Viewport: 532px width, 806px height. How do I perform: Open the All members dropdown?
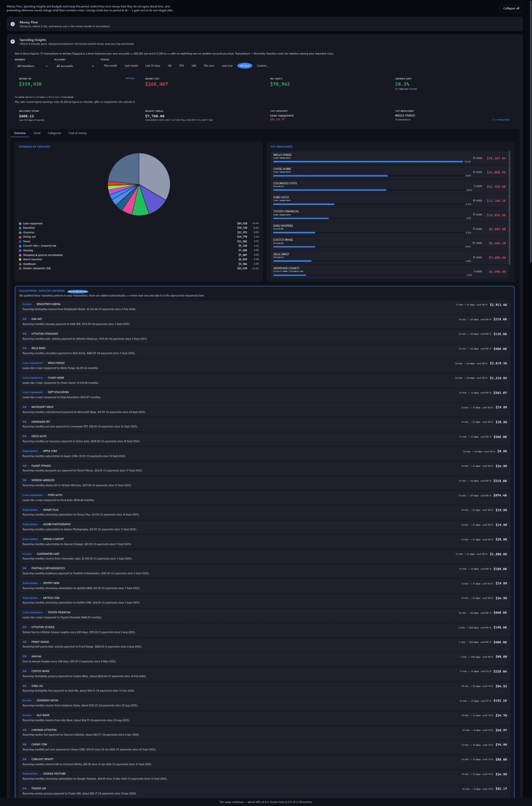pyautogui.click(x=32, y=66)
